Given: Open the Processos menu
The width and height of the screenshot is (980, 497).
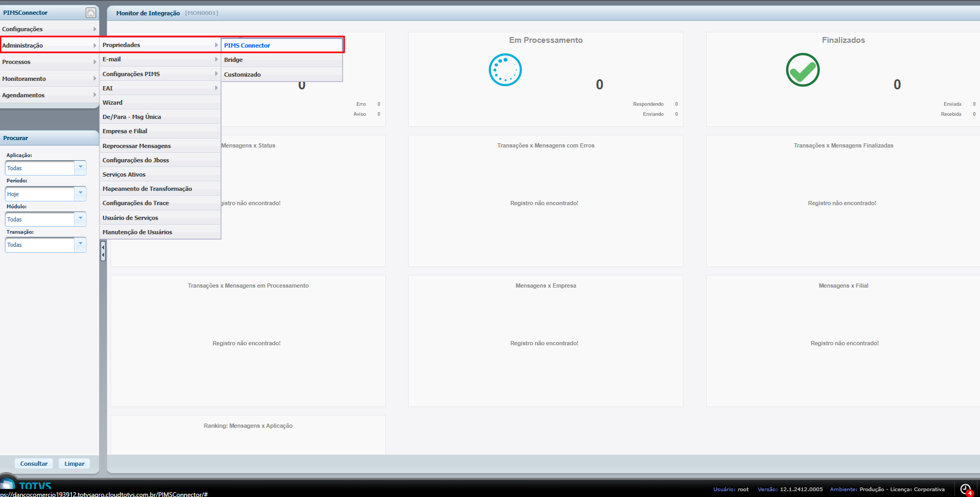Looking at the screenshot, I should tap(49, 62).
